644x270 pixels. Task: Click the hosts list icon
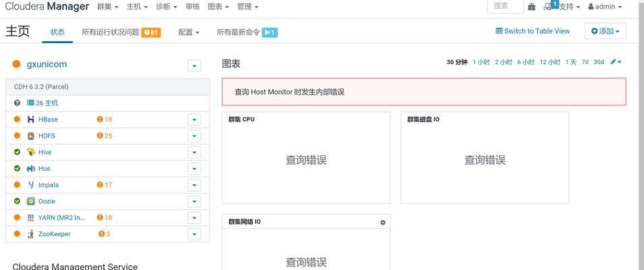pos(30,103)
